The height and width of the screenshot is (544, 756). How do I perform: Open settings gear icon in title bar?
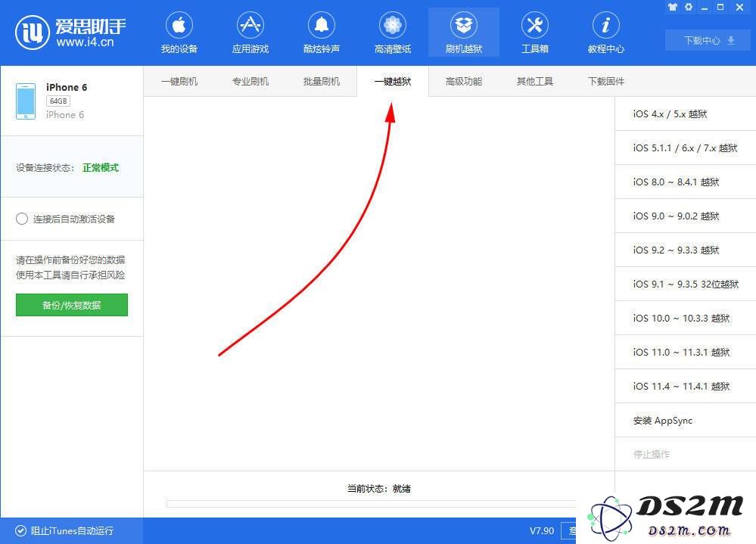(x=689, y=7)
